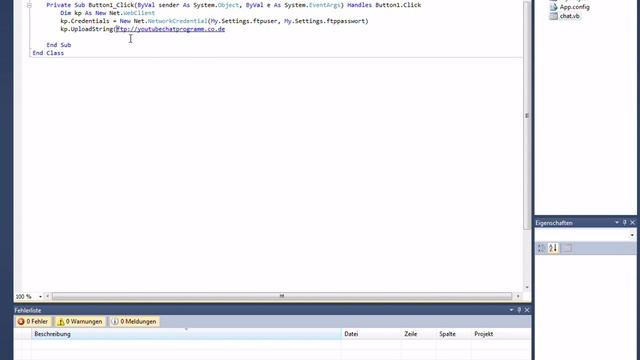Toggle the 0 Meldungen messages filter
This screenshot has height=360, width=640.
[134, 322]
